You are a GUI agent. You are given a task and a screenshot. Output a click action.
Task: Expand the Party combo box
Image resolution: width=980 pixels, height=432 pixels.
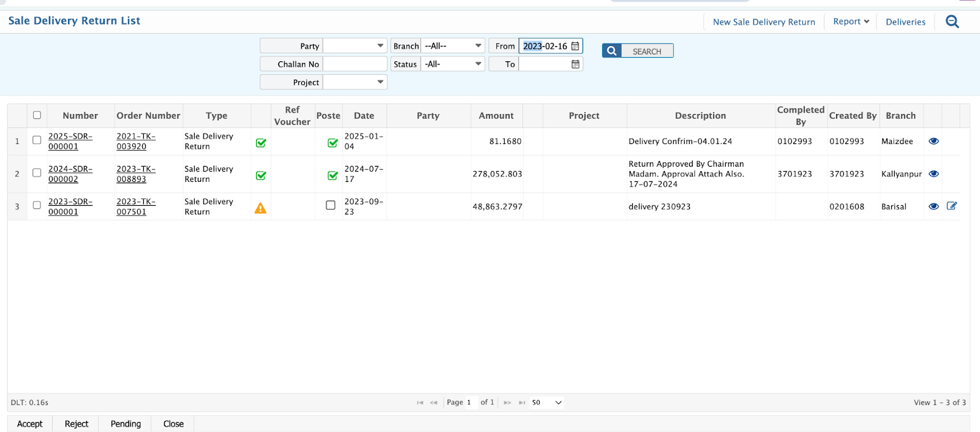tap(380, 46)
